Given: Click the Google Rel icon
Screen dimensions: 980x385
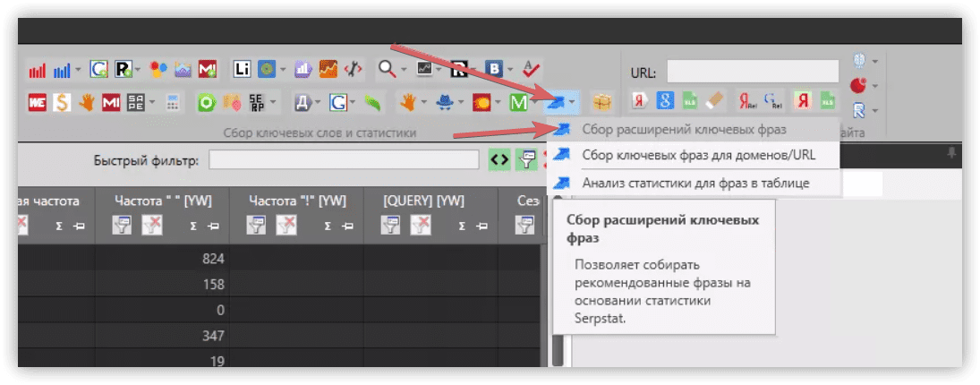Looking at the screenshot, I should [x=772, y=100].
